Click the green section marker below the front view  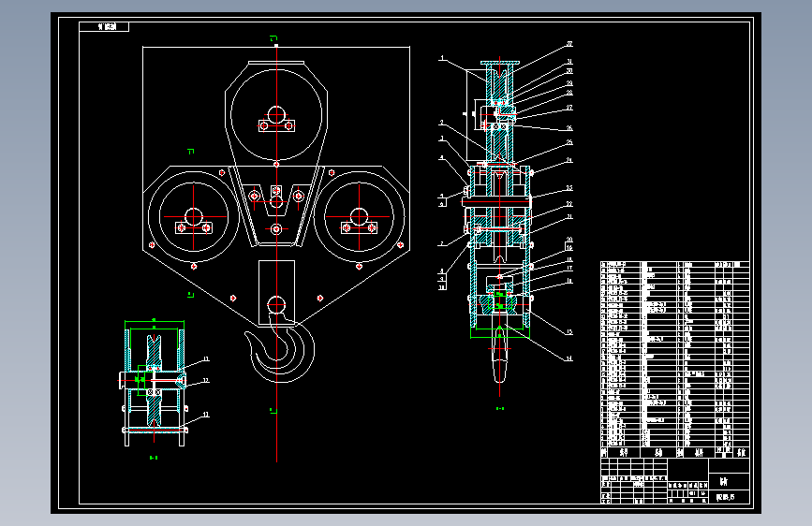click(273, 411)
